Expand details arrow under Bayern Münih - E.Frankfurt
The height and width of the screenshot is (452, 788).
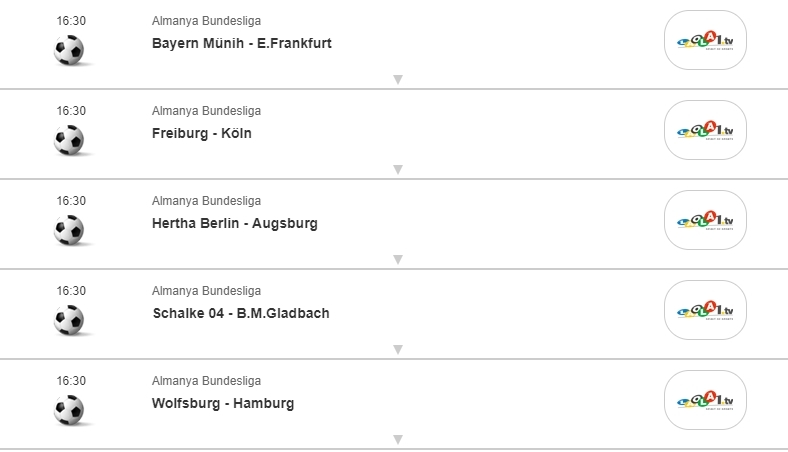(x=397, y=79)
